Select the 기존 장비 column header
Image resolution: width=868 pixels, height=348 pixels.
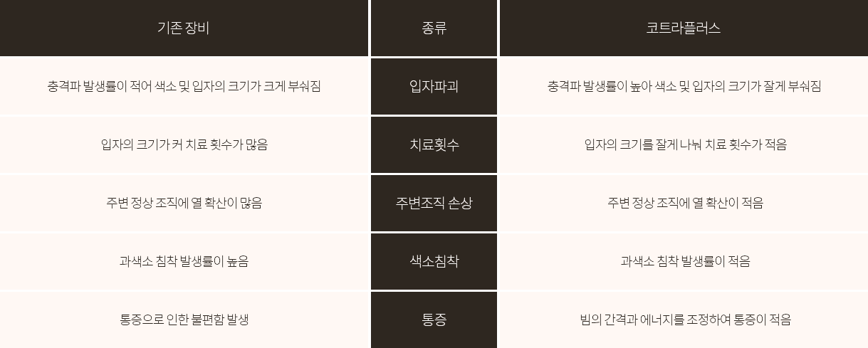(x=184, y=28)
